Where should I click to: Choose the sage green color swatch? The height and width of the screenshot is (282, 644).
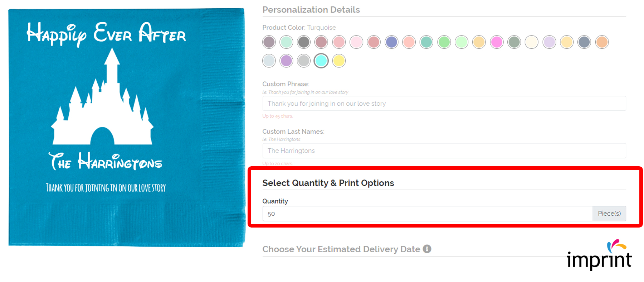click(514, 42)
